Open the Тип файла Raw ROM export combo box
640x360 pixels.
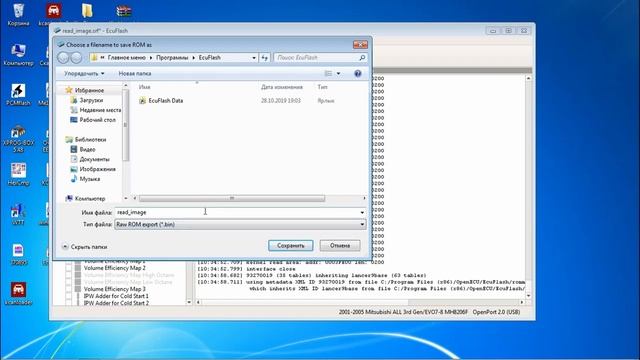[240, 224]
